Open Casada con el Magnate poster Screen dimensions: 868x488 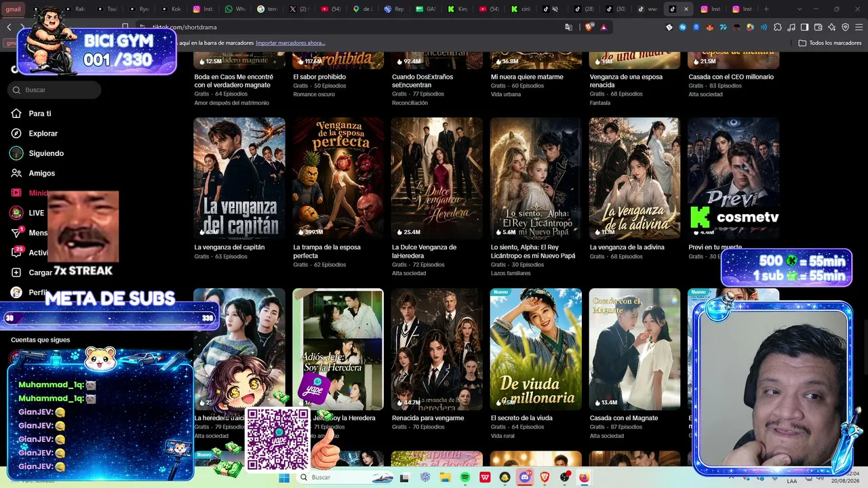point(635,349)
